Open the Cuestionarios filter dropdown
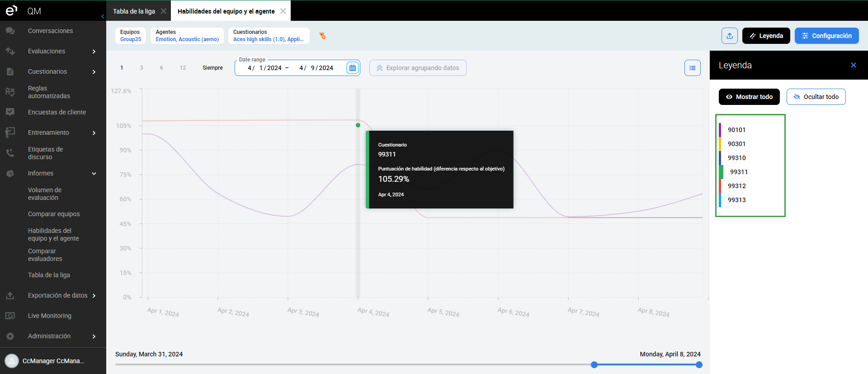The height and width of the screenshot is (374, 868). (269, 36)
